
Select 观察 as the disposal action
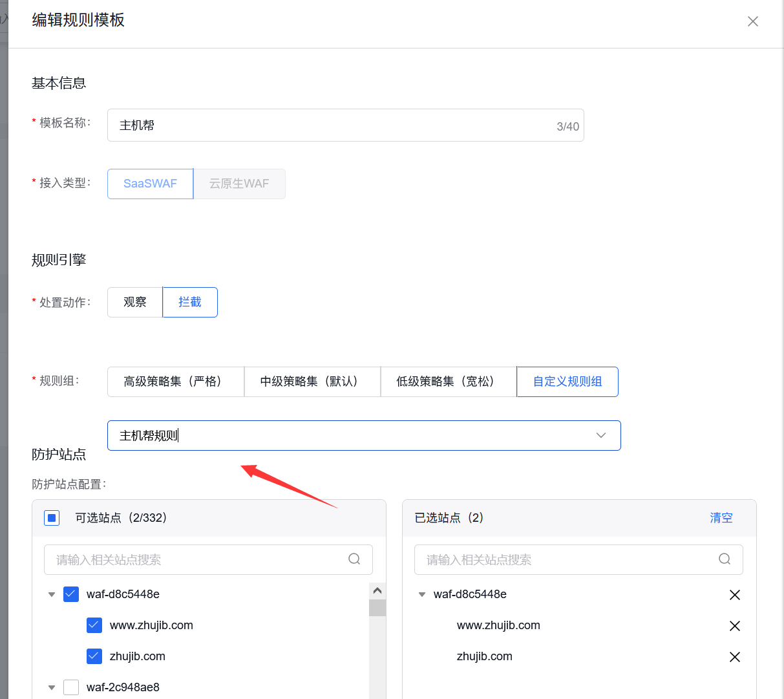(135, 302)
